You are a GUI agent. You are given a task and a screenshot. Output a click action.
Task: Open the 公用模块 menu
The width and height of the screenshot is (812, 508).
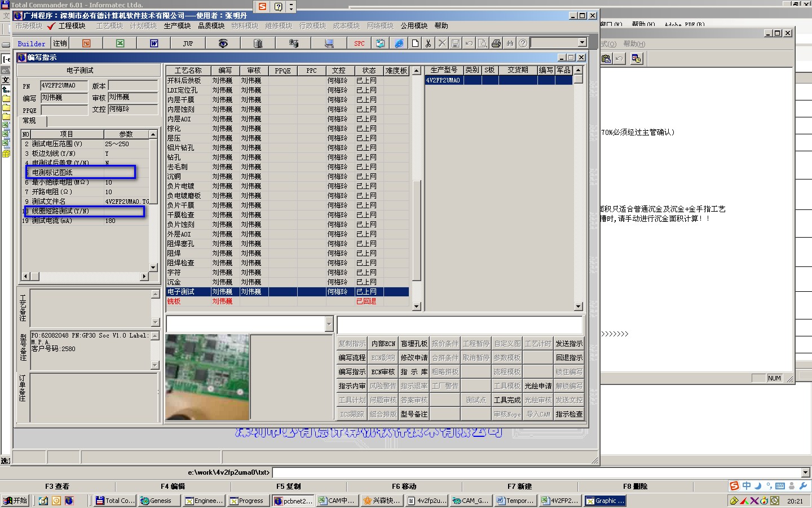coord(414,26)
